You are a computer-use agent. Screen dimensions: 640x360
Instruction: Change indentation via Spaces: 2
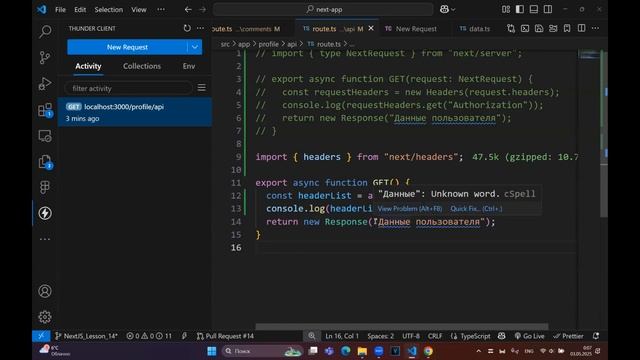[x=380, y=336]
